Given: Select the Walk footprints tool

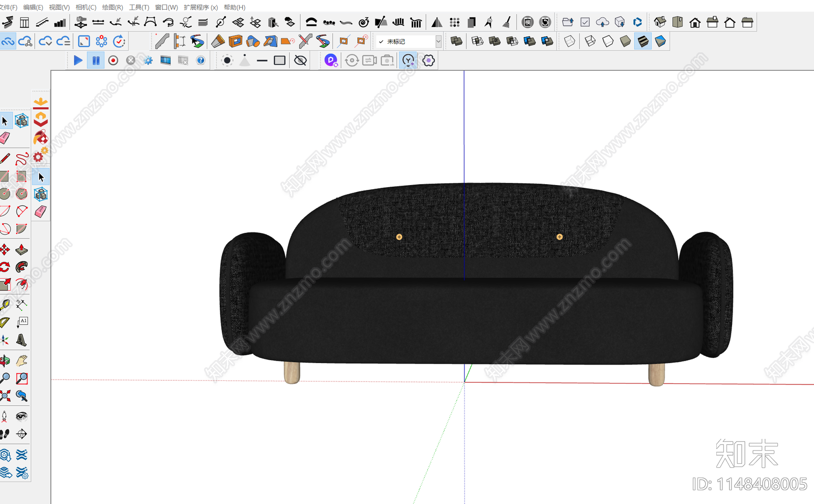Looking at the screenshot, I should click(x=5, y=434).
